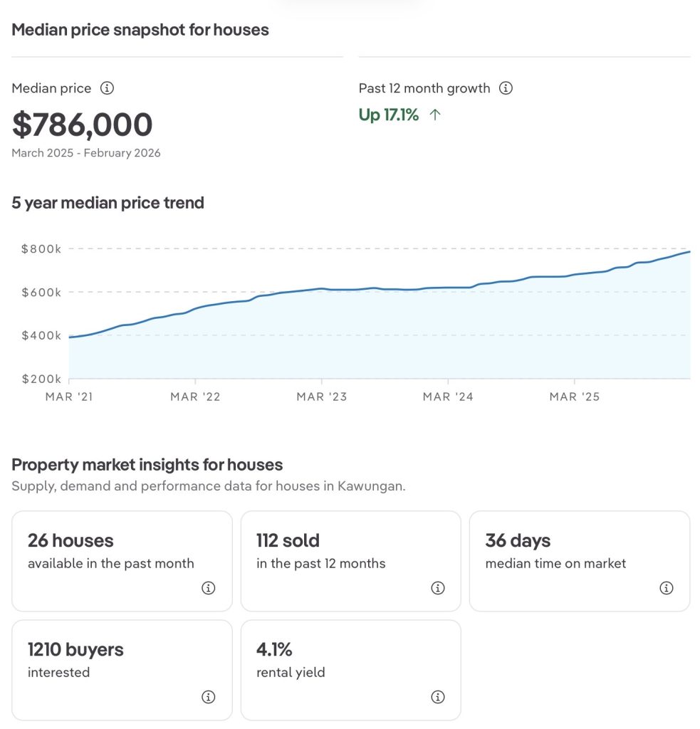Click info icon in the 36 days card

pyautogui.click(x=667, y=588)
